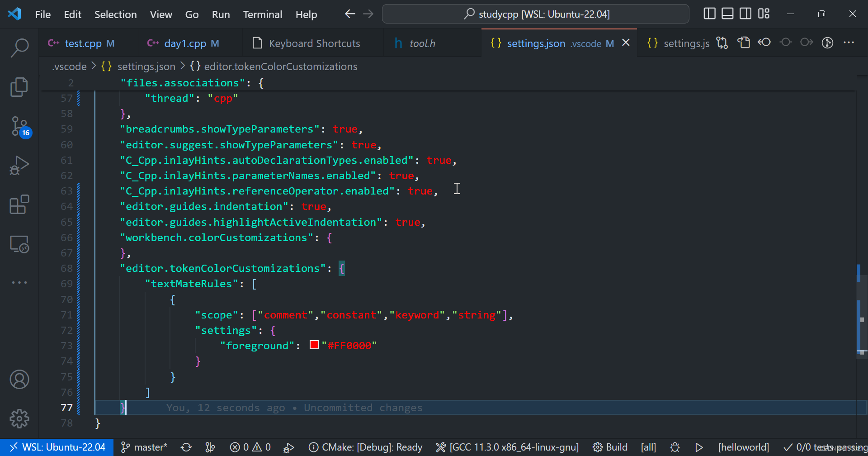868x456 pixels.
Task: Open the Run and Debug view
Action: 19,165
